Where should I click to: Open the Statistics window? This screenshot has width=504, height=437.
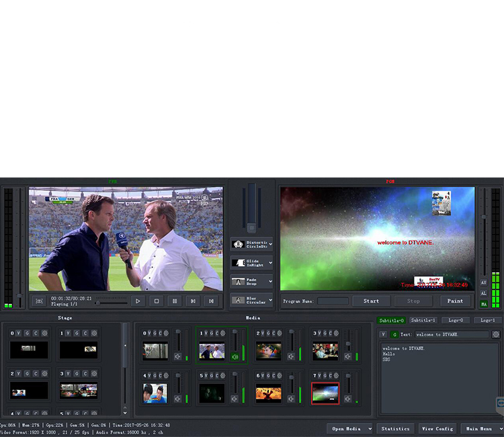395,428
